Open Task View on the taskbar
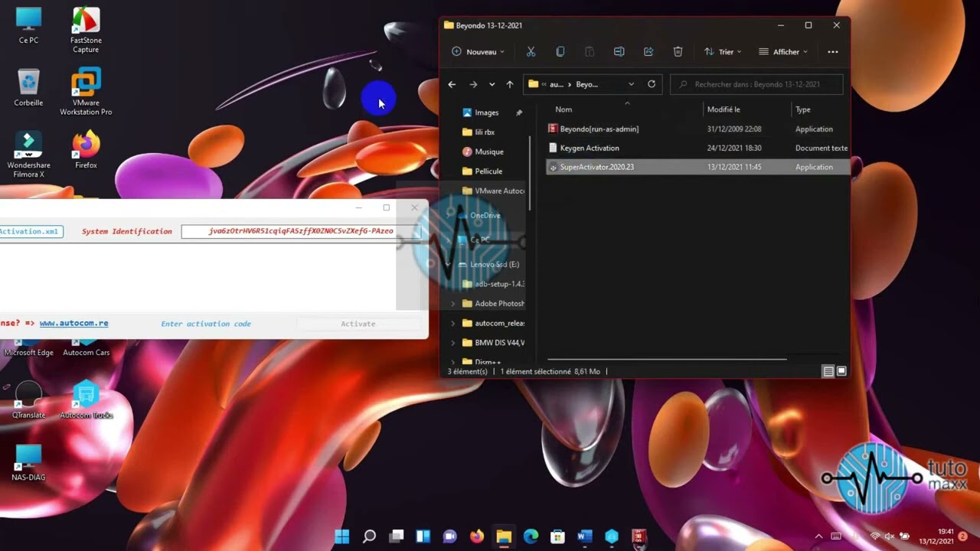This screenshot has width=980, height=551. click(396, 536)
